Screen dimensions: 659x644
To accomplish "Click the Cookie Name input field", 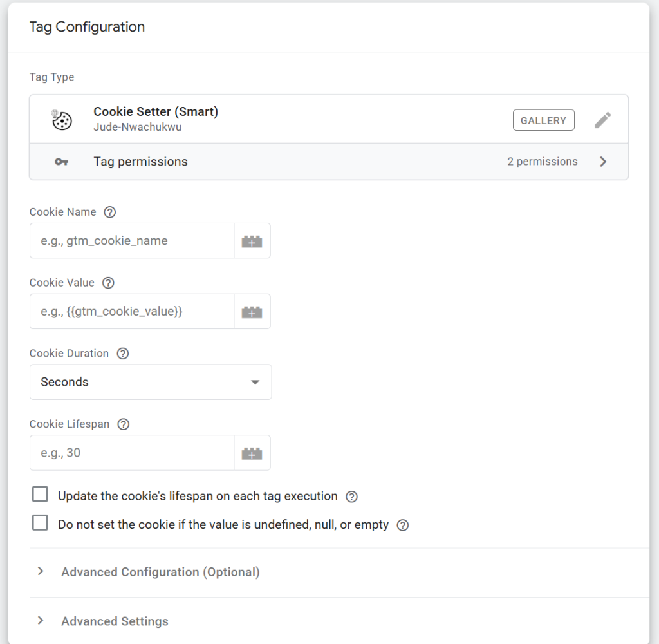I will [x=132, y=241].
